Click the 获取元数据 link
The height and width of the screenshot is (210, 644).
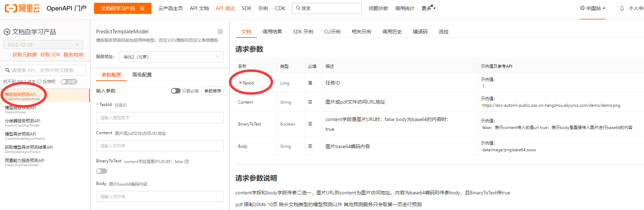pos(25,55)
